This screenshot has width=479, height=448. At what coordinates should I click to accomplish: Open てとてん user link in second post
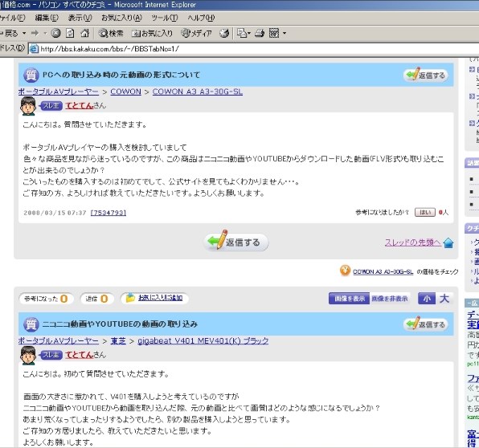[x=79, y=355]
